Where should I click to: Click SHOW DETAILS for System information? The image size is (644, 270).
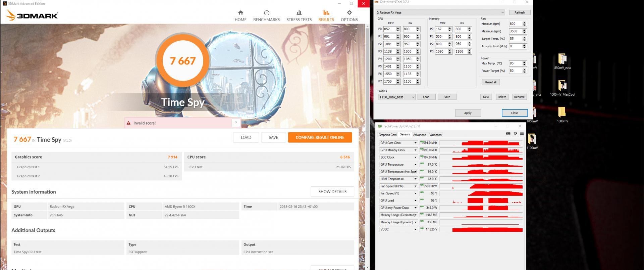[x=332, y=191]
